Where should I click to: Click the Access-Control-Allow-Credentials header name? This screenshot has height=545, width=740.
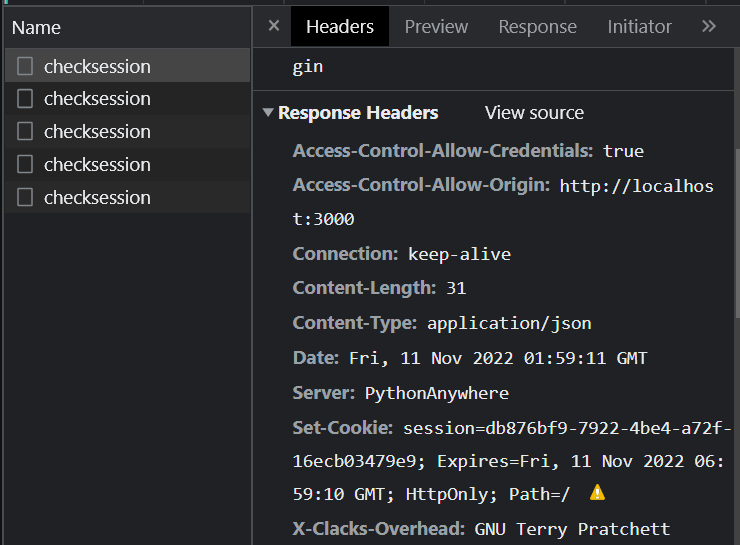click(x=442, y=151)
